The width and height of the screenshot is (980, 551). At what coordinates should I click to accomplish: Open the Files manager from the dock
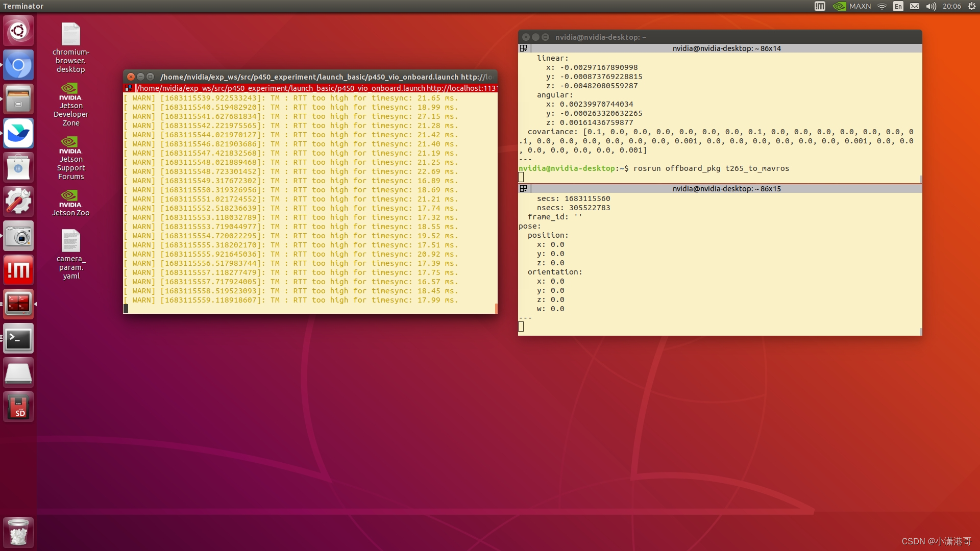pyautogui.click(x=18, y=99)
